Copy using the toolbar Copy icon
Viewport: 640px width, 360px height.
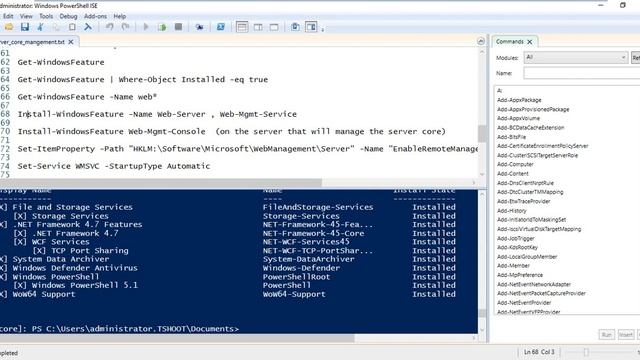[56, 27]
